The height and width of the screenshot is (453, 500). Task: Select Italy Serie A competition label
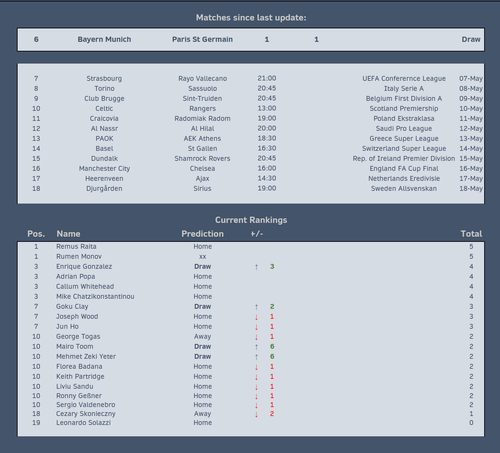tap(404, 89)
